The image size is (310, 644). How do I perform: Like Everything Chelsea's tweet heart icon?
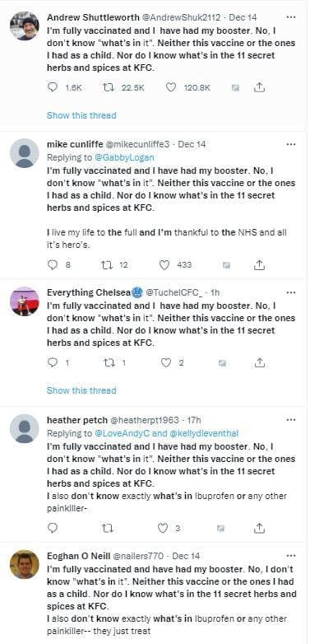coord(165,362)
